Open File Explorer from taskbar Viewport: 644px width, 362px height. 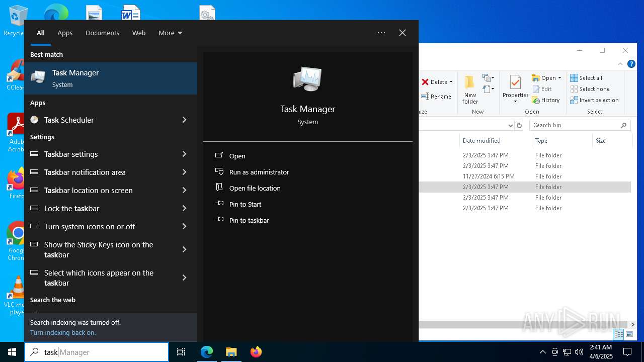point(231,352)
